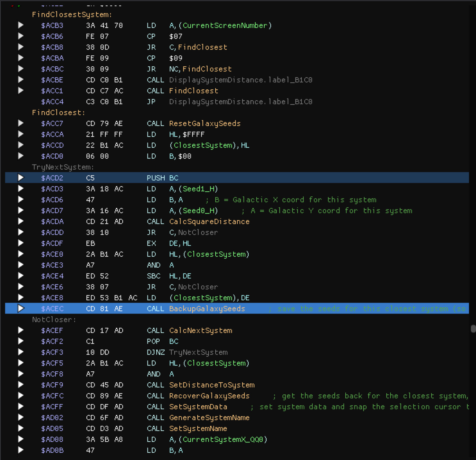This screenshot has height=460, width=476.
Task: Click the arrow marker beside address $ACB8
Action: pos(21,47)
